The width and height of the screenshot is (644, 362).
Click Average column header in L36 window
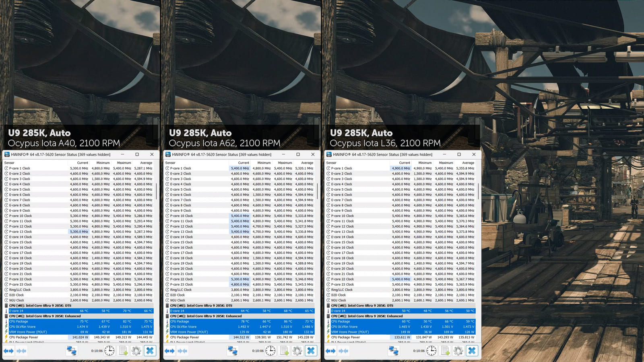pos(468,163)
